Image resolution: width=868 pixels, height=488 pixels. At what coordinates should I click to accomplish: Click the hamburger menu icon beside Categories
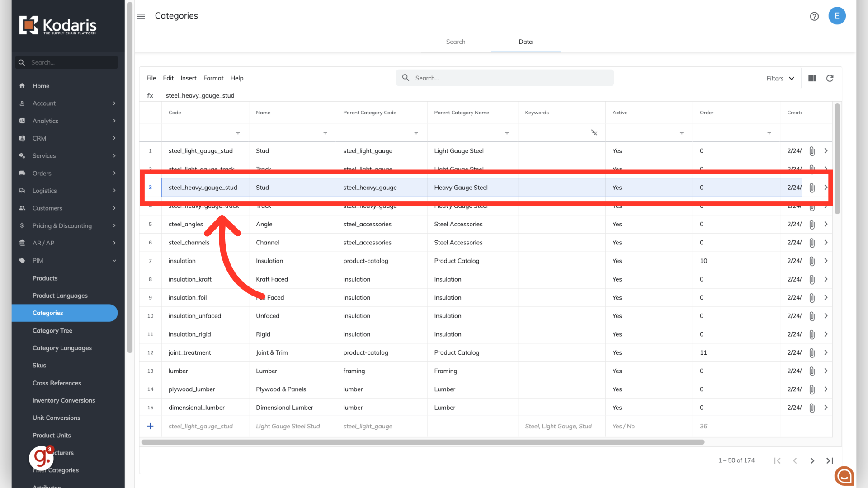tap(141, 16)
